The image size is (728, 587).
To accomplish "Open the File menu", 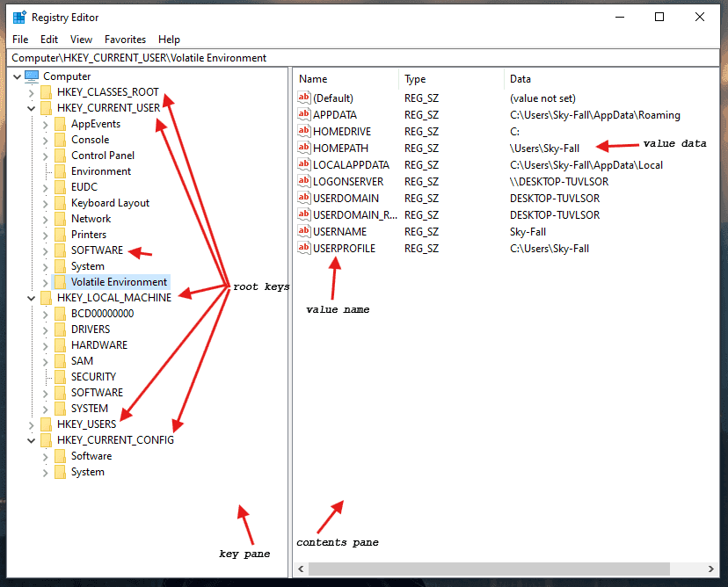I will (20, 40).
